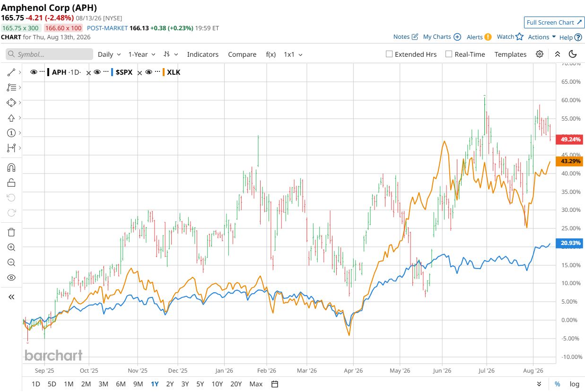Toggle the percent scale button

tap(558, 384)
